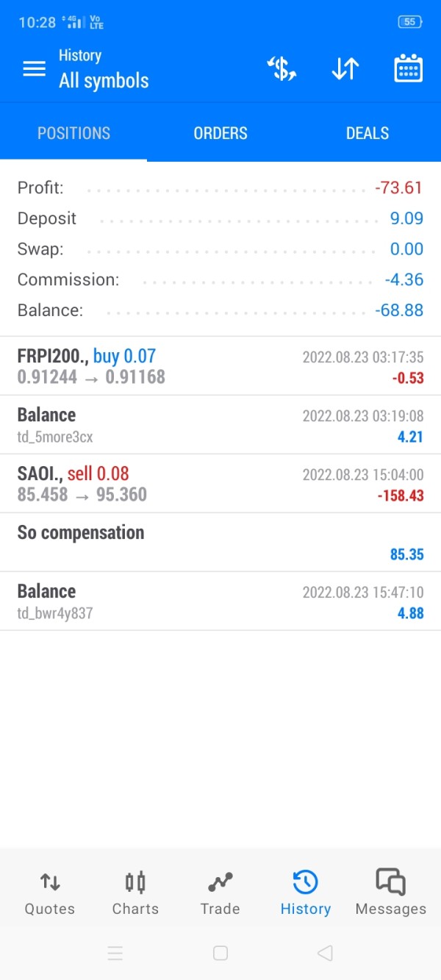Viewport: 441px width, 980px height.
Task: Expand the Balance td_5more3cx entry
Action: tap(220, 425)
